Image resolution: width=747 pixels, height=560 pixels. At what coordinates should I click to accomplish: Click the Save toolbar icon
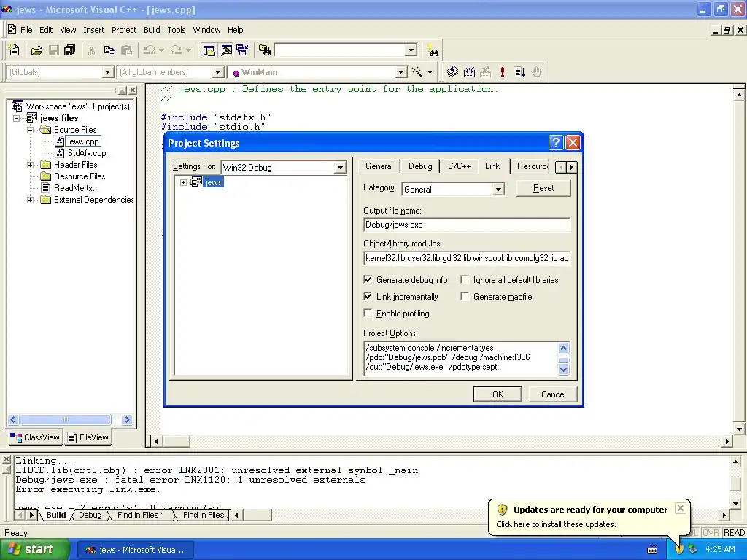(54, 50)
